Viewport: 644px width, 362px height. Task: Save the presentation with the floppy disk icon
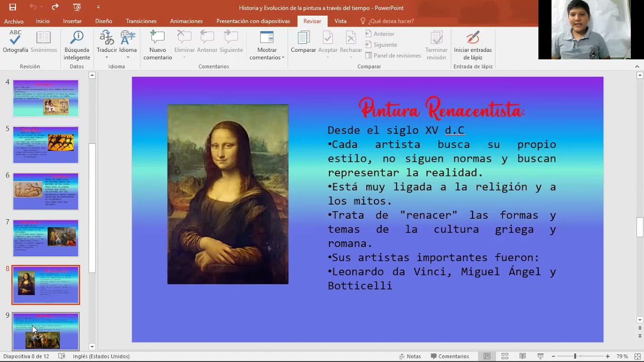pyautogui.click(x=13, y=7)
